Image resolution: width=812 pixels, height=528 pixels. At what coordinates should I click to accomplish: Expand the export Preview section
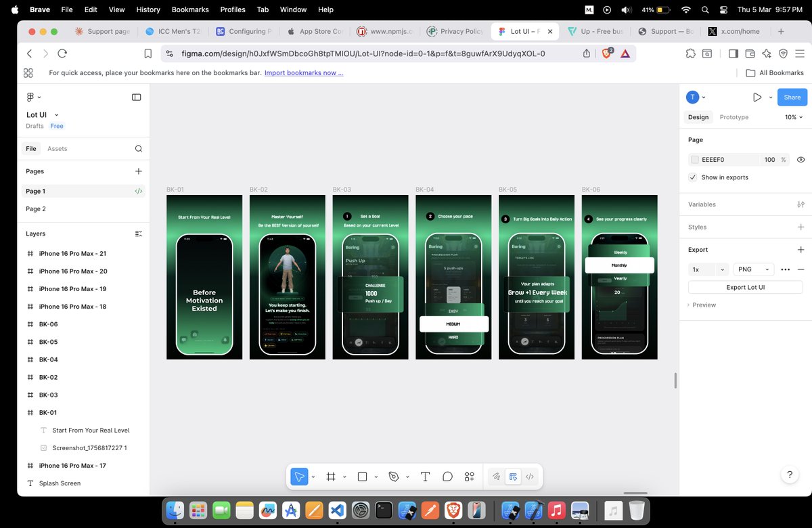702,305
